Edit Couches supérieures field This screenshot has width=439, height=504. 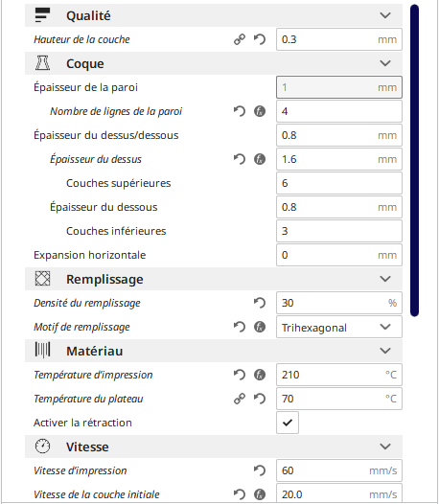tap(339, 183)
